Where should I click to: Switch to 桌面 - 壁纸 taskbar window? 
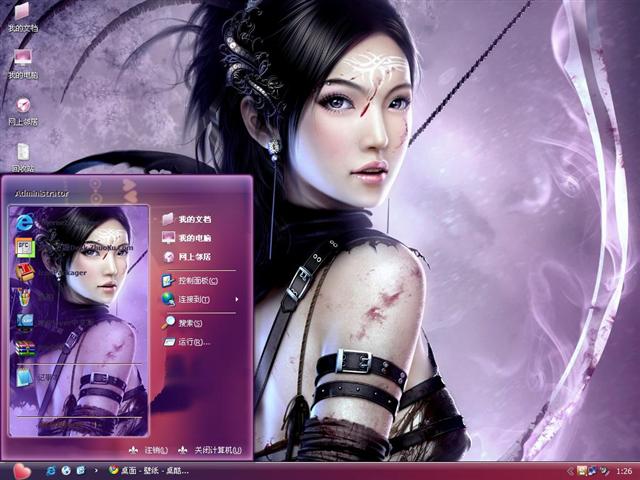click(x=149, y=471)
